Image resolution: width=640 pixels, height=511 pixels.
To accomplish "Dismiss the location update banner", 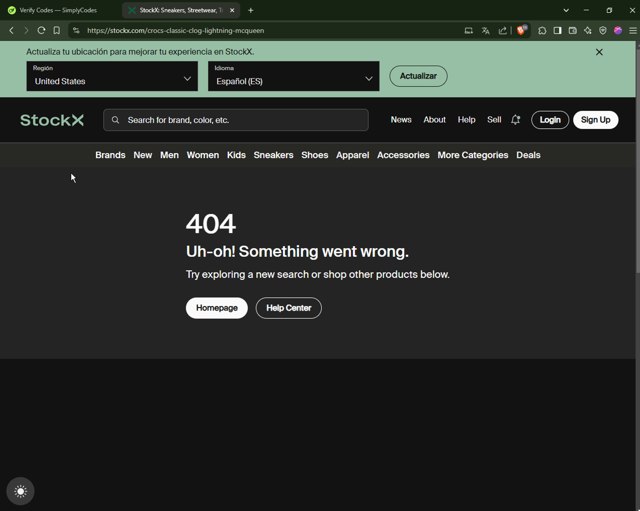I will click(x=599, y=52).
